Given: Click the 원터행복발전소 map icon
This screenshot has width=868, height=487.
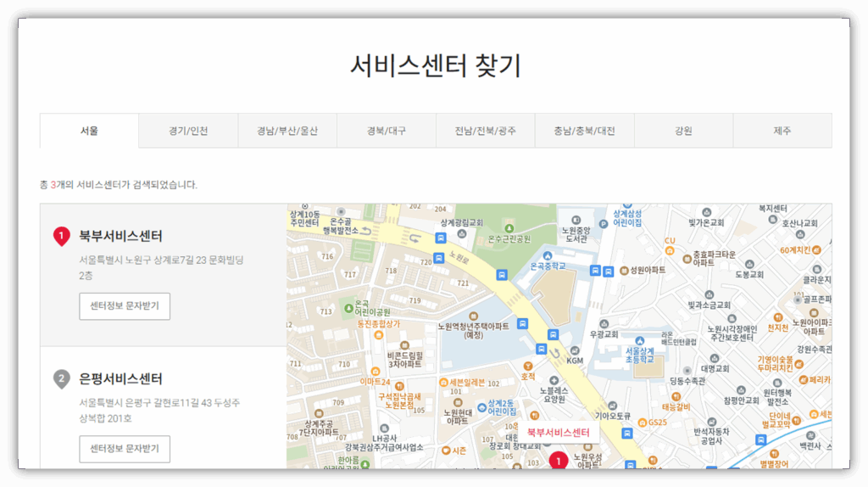Looking at the screenshot, I should 777,383.
